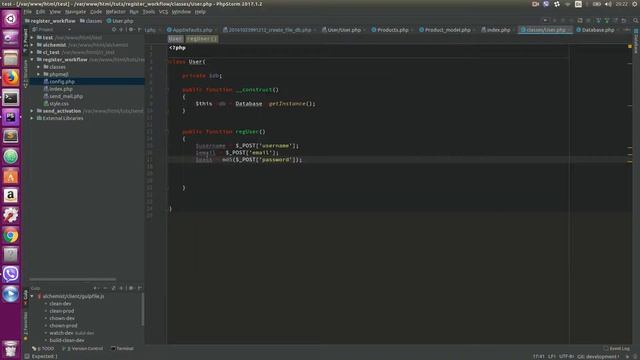Launch Firefox from the dock
Image resolution: width=640 pixels, height=360 pixels.
(11, 78)
